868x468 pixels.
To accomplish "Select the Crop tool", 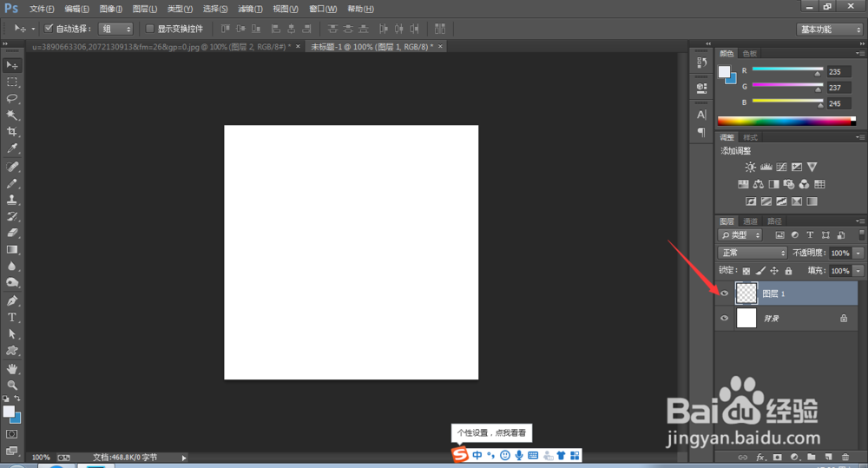I will [x=11, y=132].
